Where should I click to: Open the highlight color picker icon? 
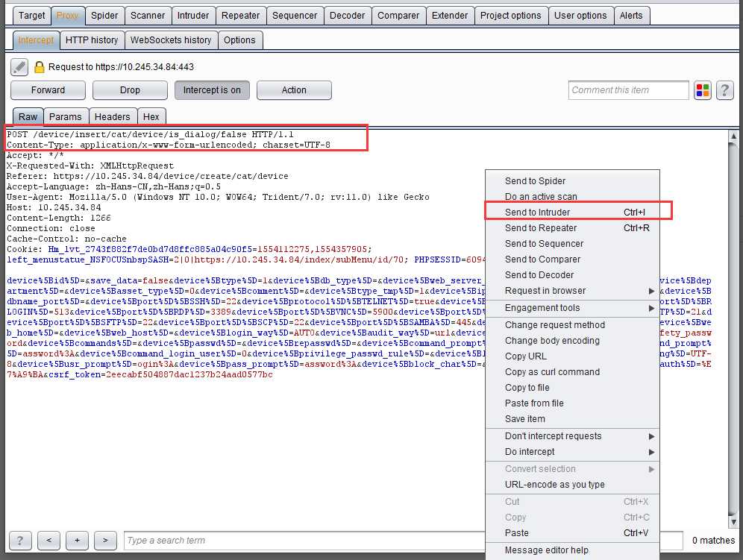(703, 90)
